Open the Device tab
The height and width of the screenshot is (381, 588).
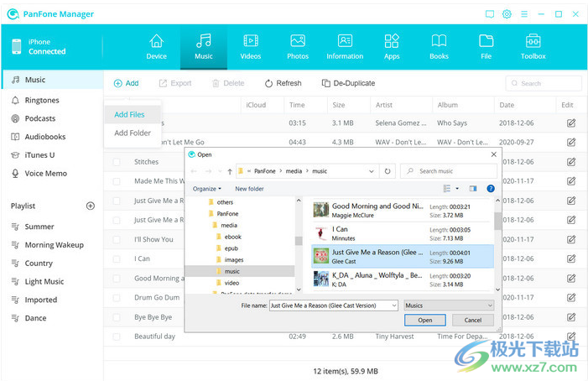tap(156, 47)
